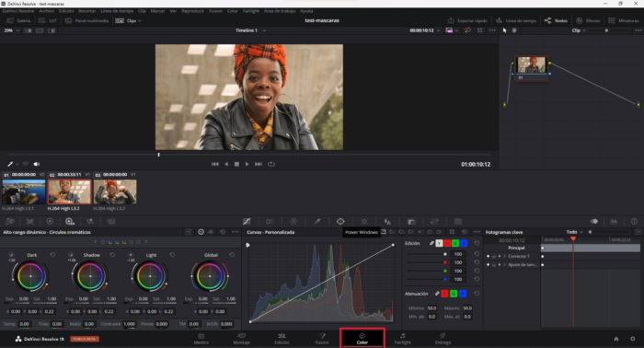Screen dimensions: 644x348
Task: Open the Information palette icon
Action: click(634, 222)
